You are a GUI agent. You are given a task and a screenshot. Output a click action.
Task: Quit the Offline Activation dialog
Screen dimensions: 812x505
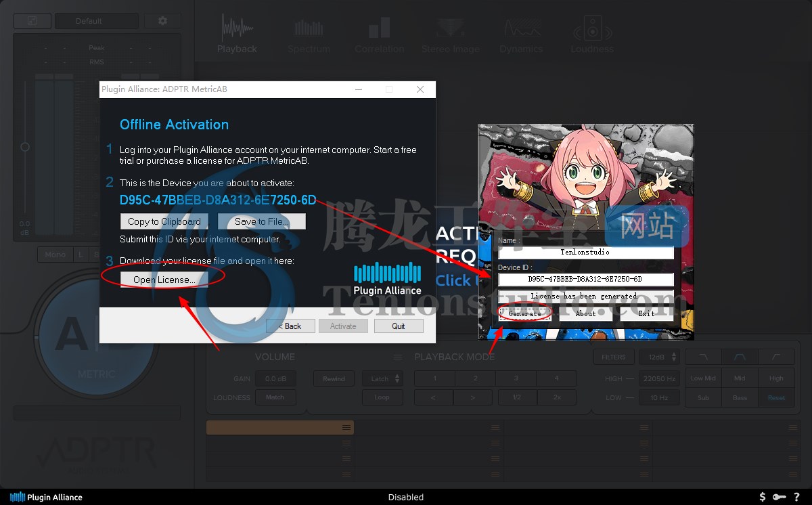399,326
